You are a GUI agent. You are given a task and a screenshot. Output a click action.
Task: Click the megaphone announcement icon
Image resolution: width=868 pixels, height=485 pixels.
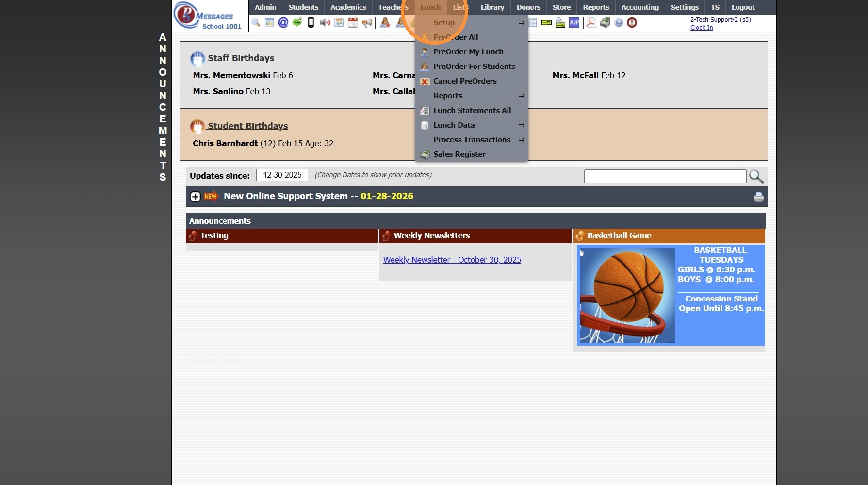[367, 23]
